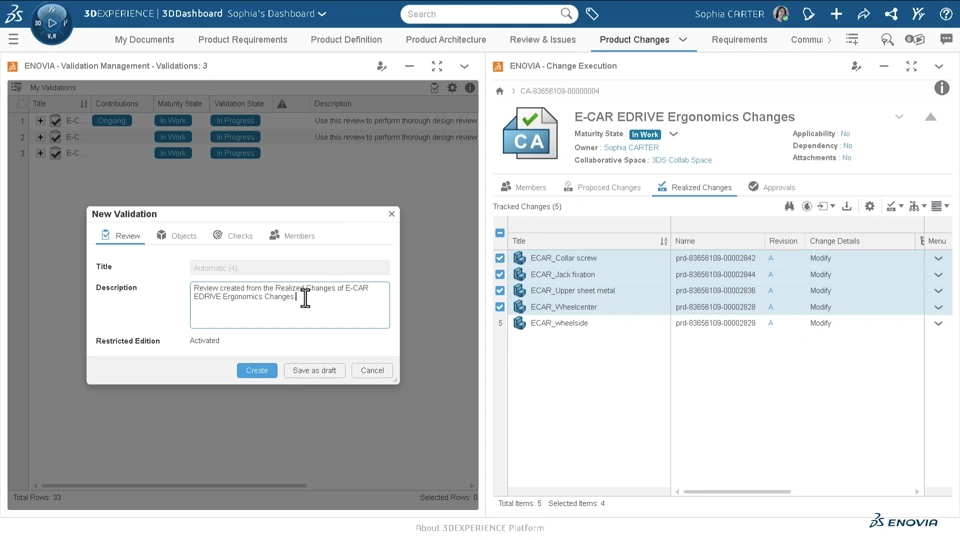960x540 pixels.
Task: Cancel the New Validation dialog
Action: [372, 370]
